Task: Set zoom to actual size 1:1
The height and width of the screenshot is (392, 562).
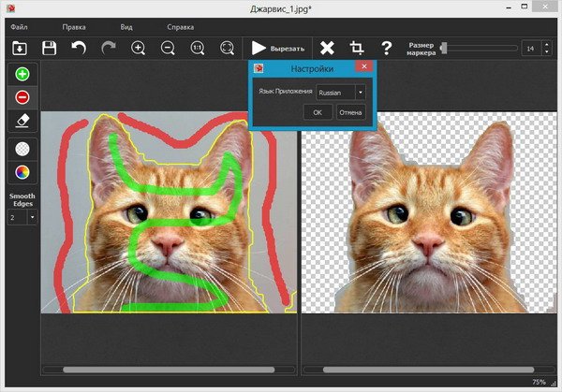Action: click(x=198, y=48)
